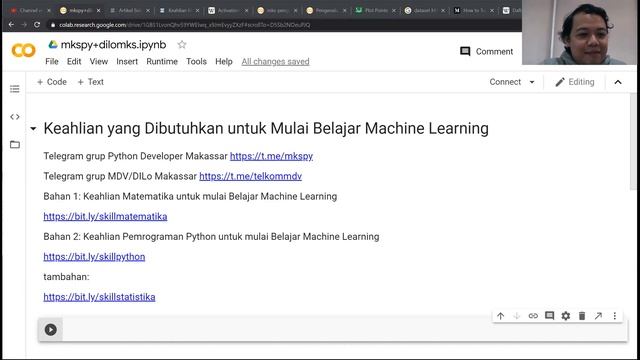Open the Files folder sidebar icon
This screenshot has width=640, height=360.
15,144
